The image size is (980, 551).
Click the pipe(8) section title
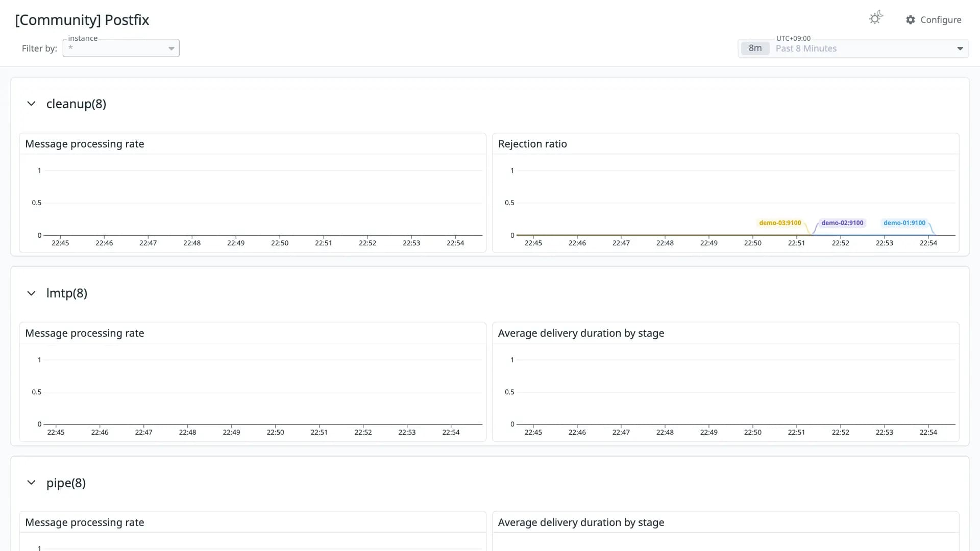(66, 483)
